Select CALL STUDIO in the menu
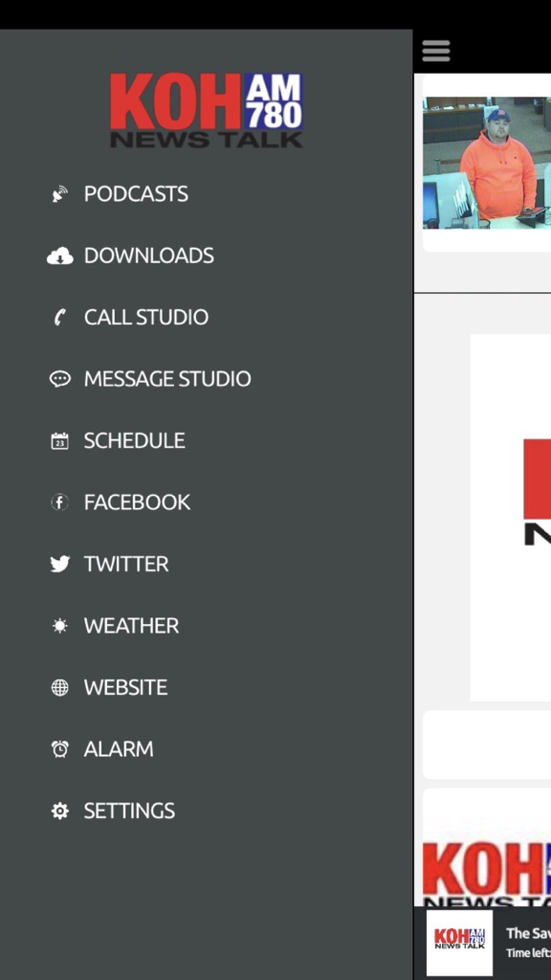Viewport: 551px width, 980px height. [146, 318]
